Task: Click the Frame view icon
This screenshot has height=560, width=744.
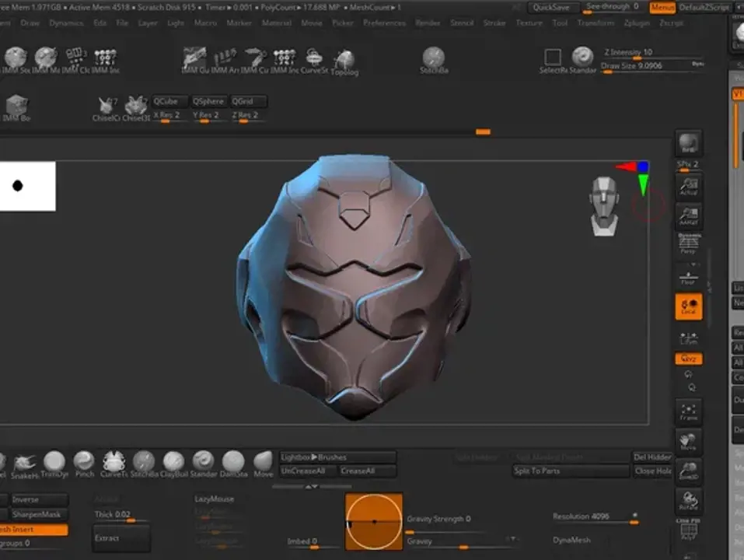Action: point(688,411)
